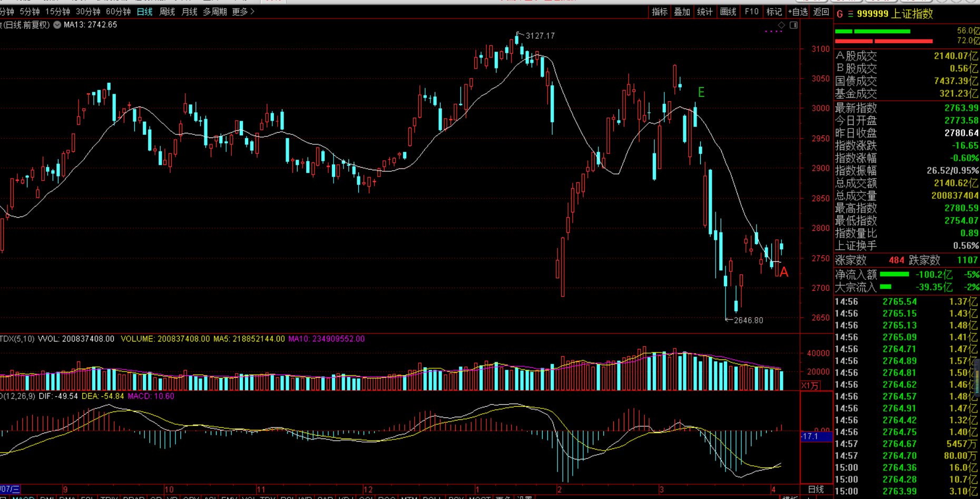Click the 999999 上证指数 title
Image resolution: width=980 pixels, height=499 pixels.
pos(895,14)
